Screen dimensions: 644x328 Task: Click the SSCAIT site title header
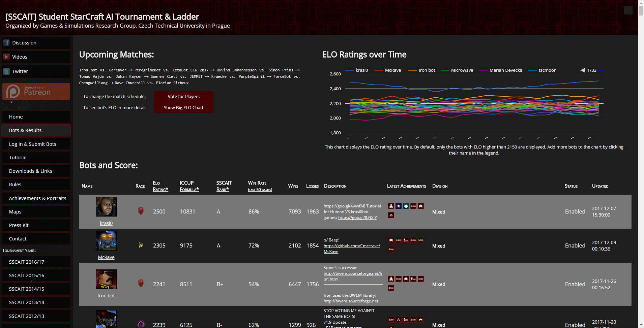coord(102,17)
